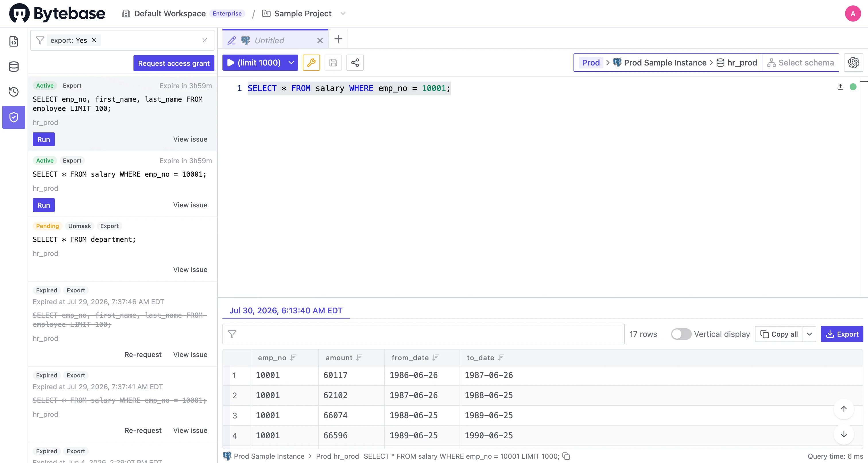Viewport: 868px width, 463px height.
Task: Sort by amount column icon
Action: tap(359, 358)
